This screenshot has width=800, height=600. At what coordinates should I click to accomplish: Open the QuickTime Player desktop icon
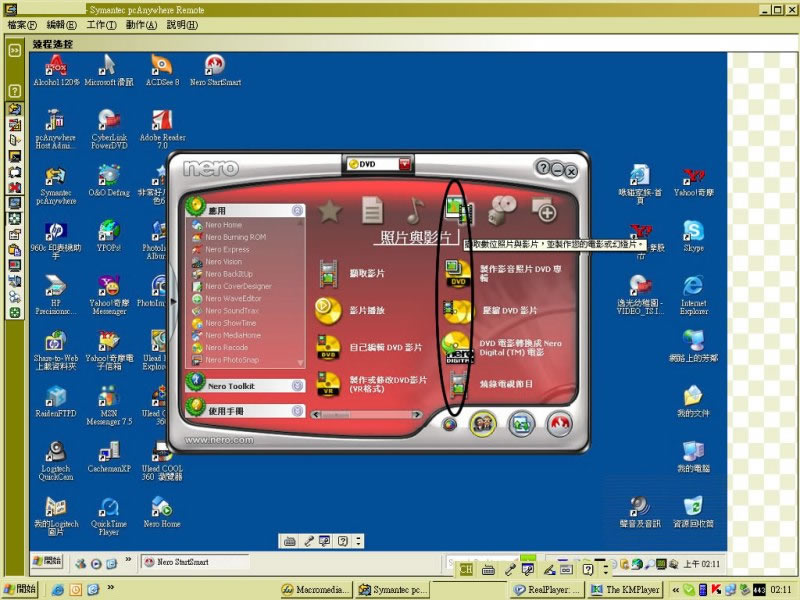click(x=109, y=516)
